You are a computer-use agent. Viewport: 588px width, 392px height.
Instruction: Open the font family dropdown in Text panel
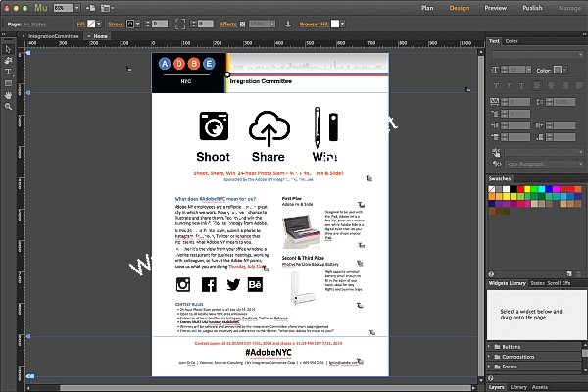pos(537,55)
